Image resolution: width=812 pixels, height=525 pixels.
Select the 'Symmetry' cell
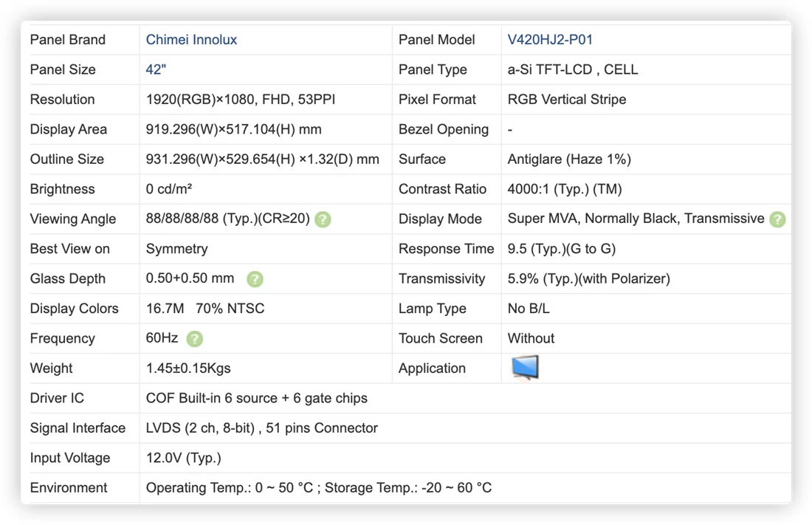click(176, 249)
